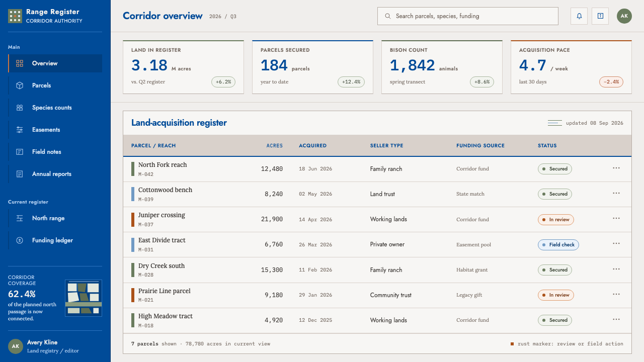644x362 pixels.
Task: Click the Overview grid icon in sidebar
Action: (20, 63)
